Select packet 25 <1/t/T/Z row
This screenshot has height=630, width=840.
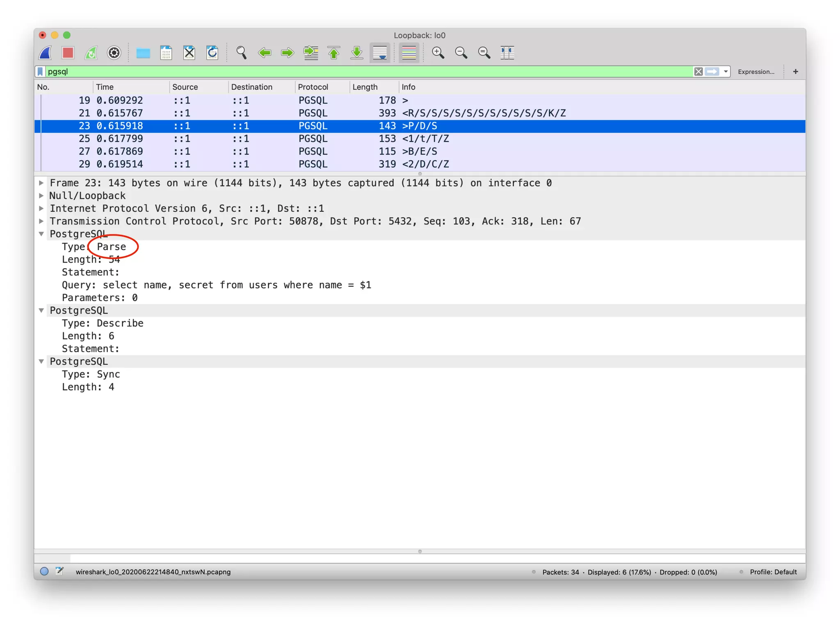point(420,139)
